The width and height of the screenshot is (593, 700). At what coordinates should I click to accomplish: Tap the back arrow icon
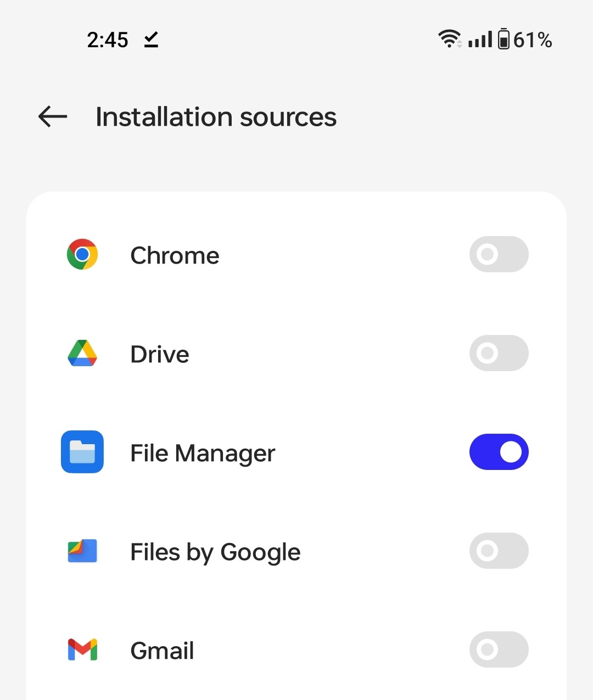coord(52,116)
